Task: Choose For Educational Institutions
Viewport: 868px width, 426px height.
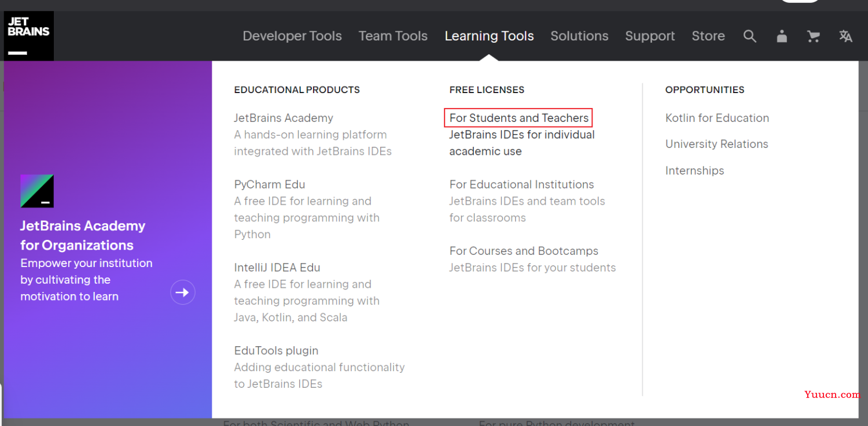Action: tap(521, 184)
